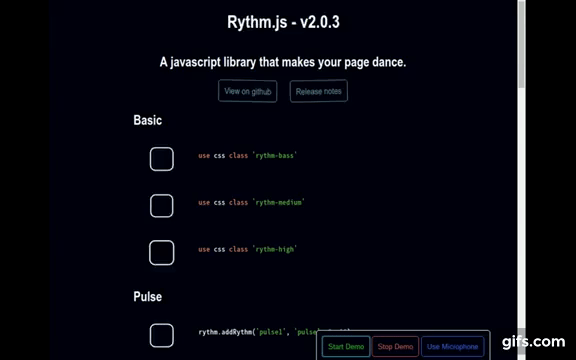Image resolution: width=576 pixels, height=360 pixels.
Task: Open the Release notes link
Action: [318, 91]
